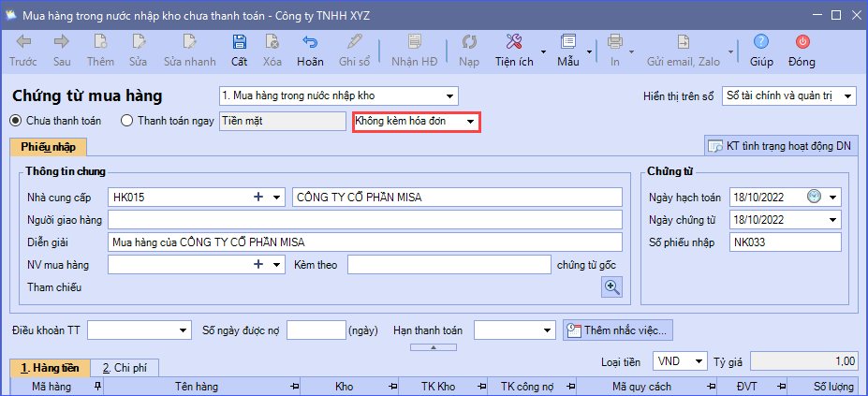Open the Mẫu dropdown arrow
The image size is (868, 396).
point(589,52)
